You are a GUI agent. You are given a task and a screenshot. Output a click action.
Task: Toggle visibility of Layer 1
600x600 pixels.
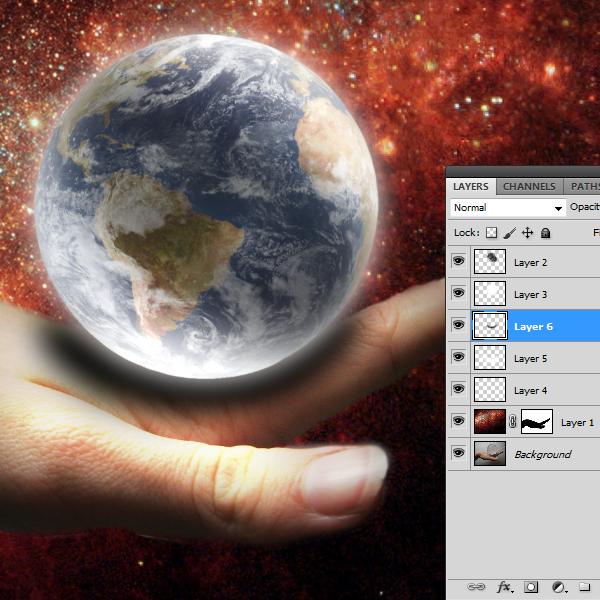click(458, 421)
